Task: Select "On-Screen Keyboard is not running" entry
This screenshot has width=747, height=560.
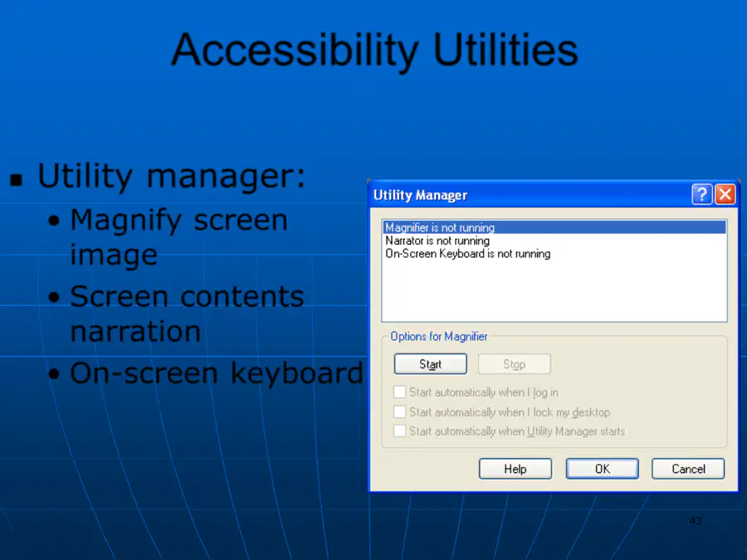Action: click(554, 253)
